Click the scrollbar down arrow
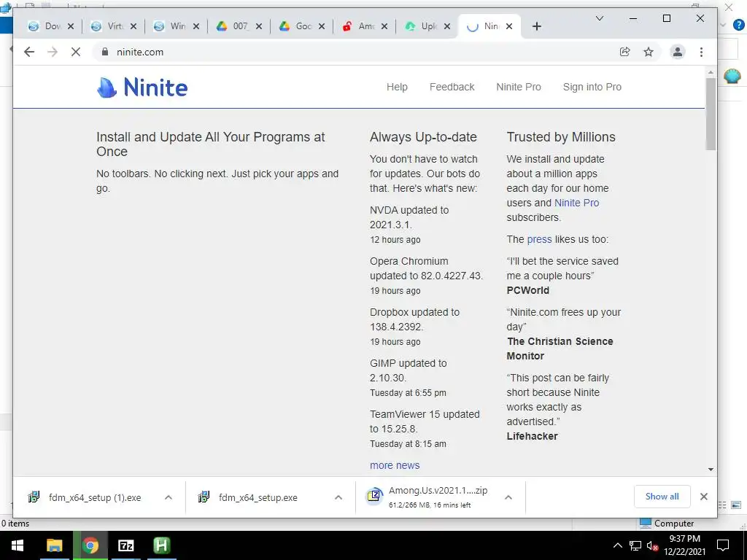Screen dimensions: 747x560 click(x=711, y=470)
